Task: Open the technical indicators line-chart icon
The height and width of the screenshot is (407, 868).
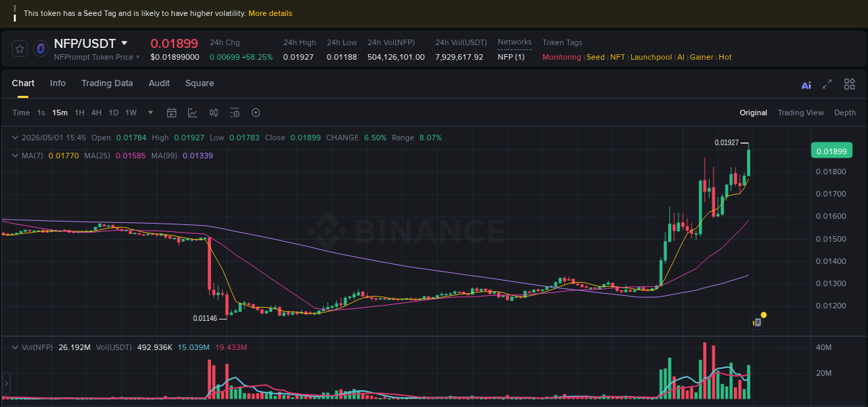Action: coord(192,113)
